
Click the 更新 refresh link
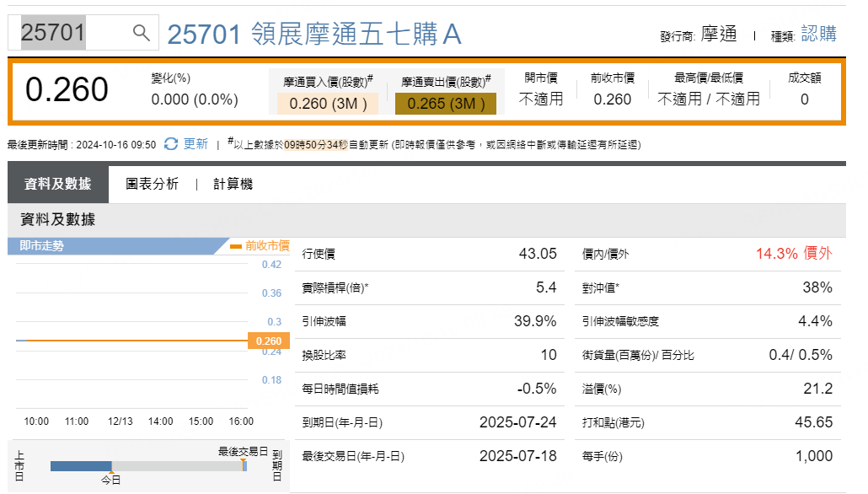pyautogui.click(x=196, y=144)
